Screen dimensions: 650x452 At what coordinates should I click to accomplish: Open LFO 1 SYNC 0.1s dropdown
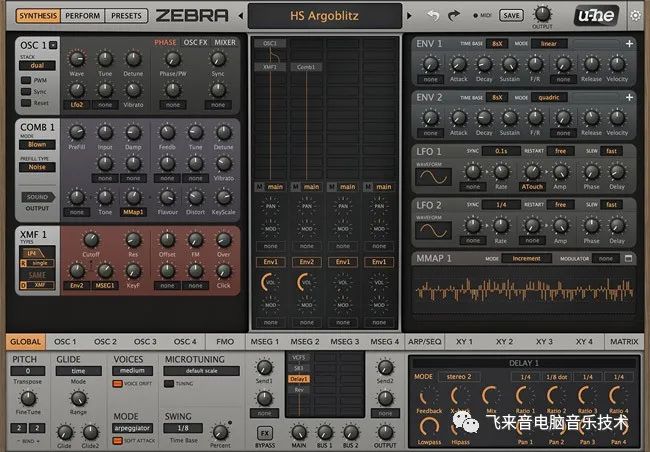(501, 151)
